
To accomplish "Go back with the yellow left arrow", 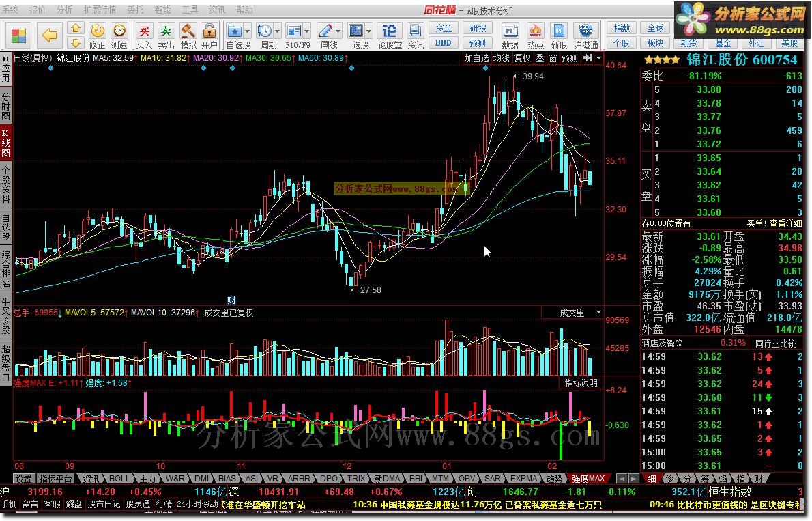I will 49,36.
